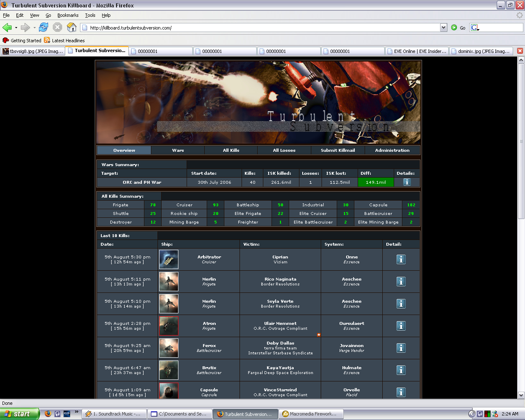
Task: Click the Latest Headlines feed icon
Action: (x=47, y=40)
